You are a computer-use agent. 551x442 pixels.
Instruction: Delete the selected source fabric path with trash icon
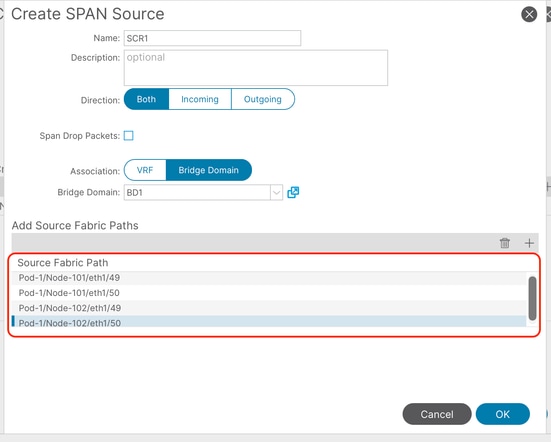tap(505, 243)
